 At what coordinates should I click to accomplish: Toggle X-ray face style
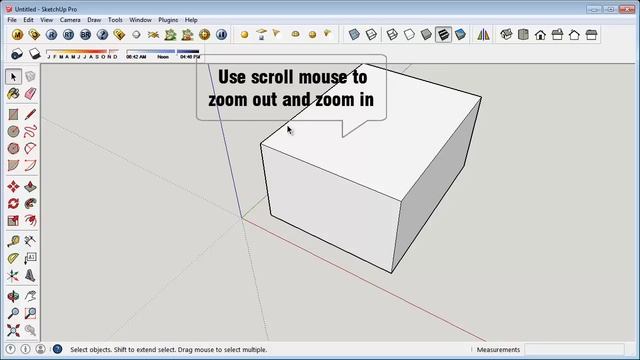coord(354,35)
